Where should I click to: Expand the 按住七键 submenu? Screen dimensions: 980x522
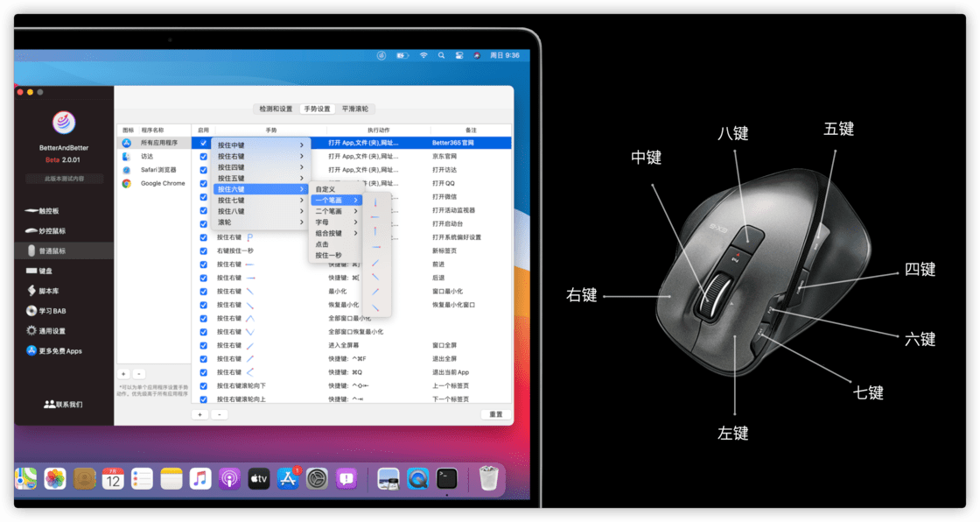(x=260, y=201)
